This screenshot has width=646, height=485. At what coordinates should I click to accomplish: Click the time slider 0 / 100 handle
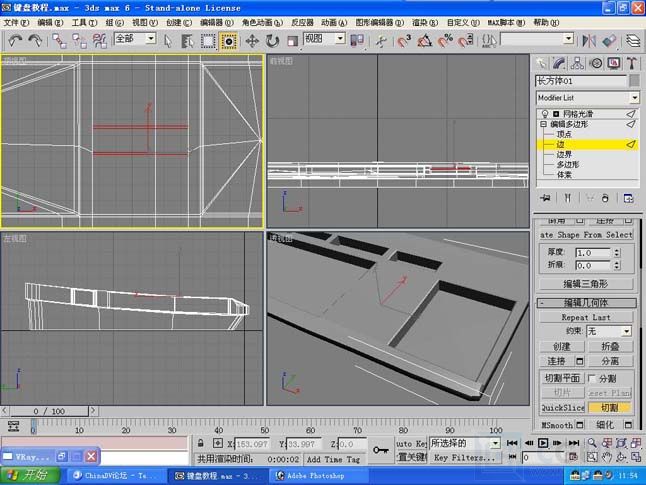tap(49, 411)
